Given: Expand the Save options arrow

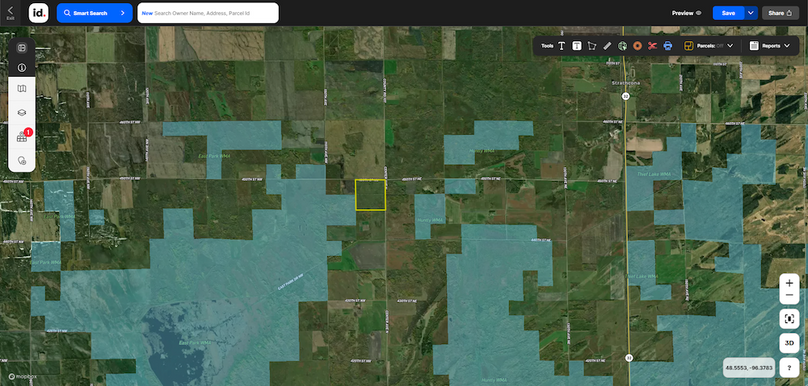Looking at the screenshot, I should pyautogui.click(x=751, y=13).
